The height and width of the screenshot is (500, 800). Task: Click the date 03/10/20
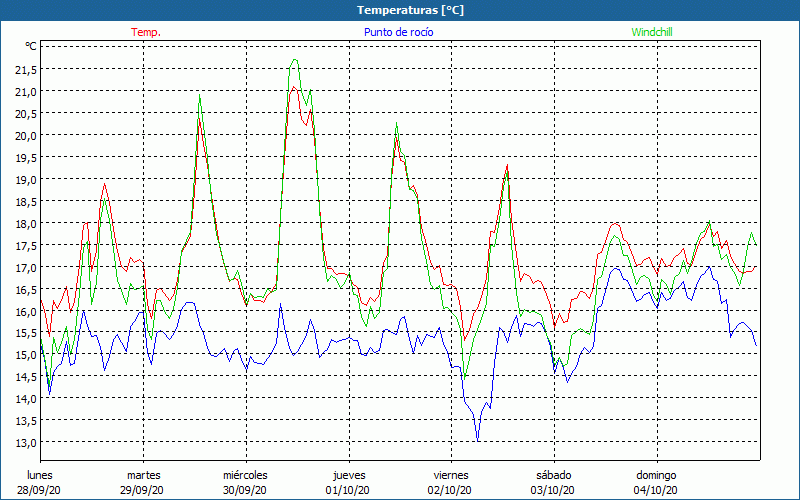tap(553, 490)
